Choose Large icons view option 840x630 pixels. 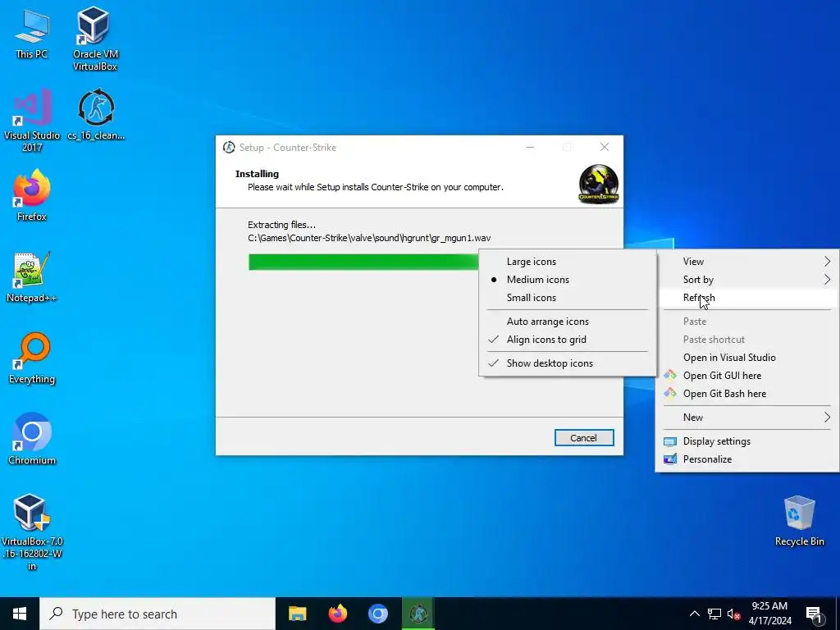click(568, 262)
